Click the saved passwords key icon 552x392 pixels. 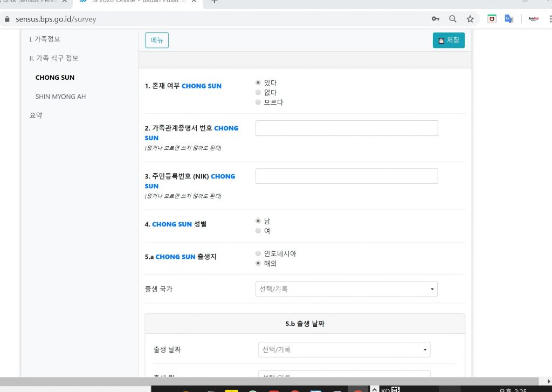click(x=435, y=19)
